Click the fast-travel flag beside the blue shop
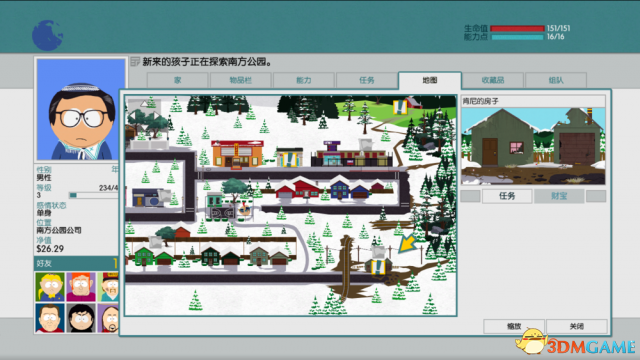This screenshot has height=360, width=640. [x=165, y=195]
